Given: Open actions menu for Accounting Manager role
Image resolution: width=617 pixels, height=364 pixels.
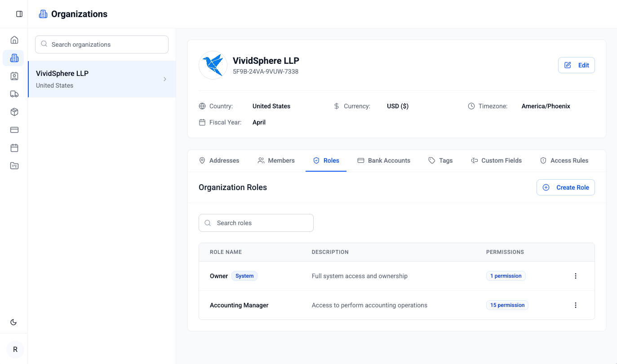Looking at the screenshot, I should [575, 305].
